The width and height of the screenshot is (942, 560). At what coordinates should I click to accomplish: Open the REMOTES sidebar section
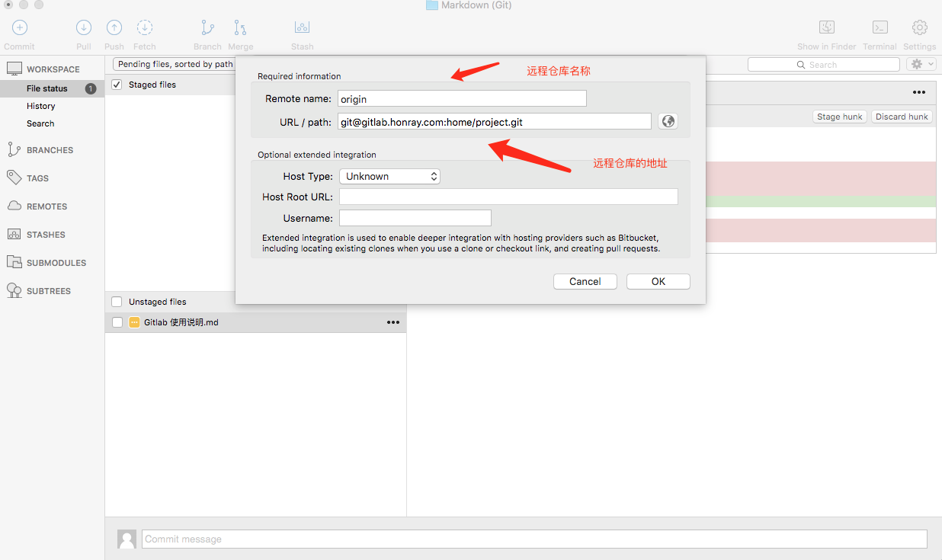point(46,206)
